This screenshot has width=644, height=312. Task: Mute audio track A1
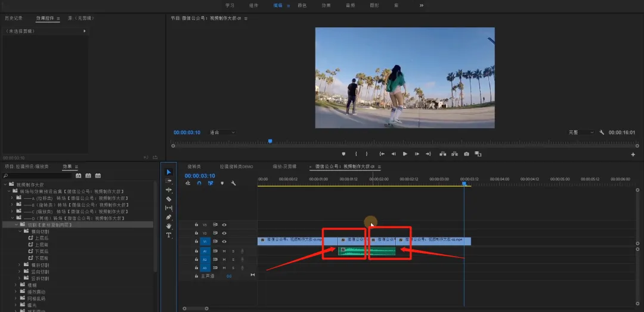pos(224,251)
